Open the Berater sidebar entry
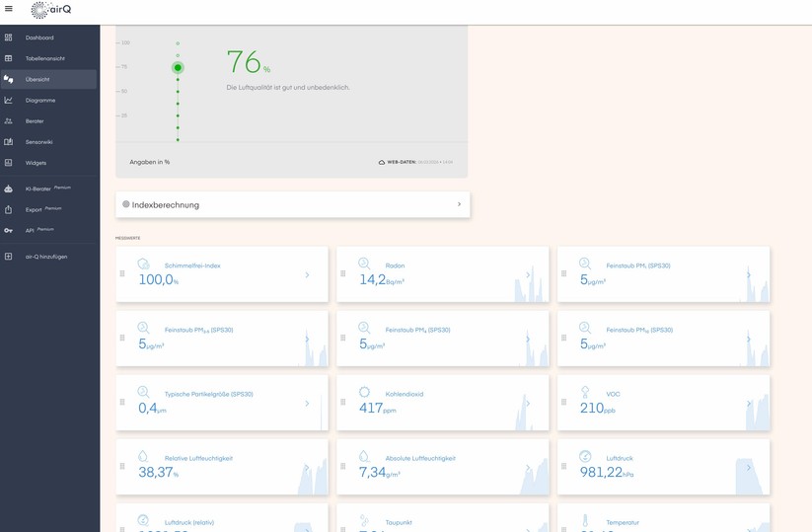 (35, 120)
